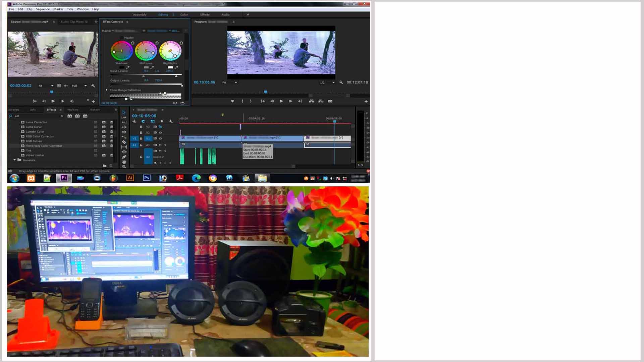The image size is (644, 362).
Task: Open the Sequence menu
Action: click(43, 9)
